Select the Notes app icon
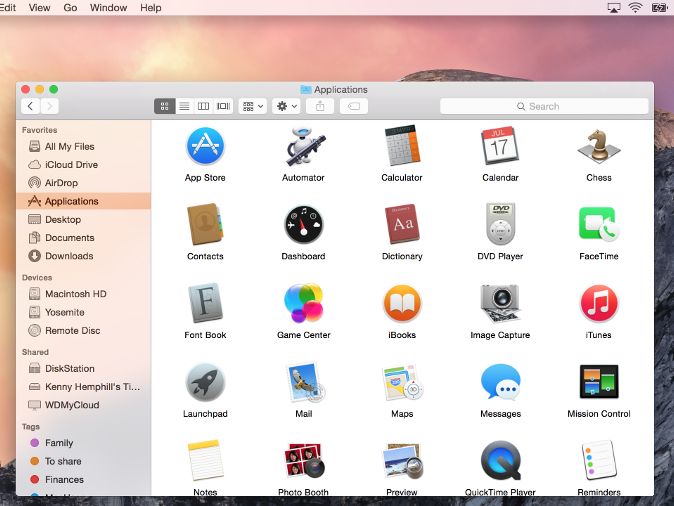This screenshot has width=674, height=506. tap(205, 460)
